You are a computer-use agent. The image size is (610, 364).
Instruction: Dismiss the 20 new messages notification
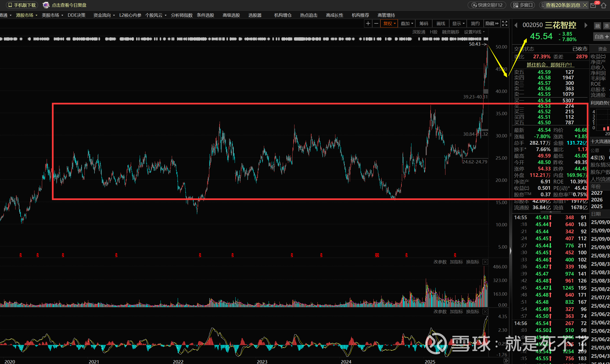click(x=585, y=5)
